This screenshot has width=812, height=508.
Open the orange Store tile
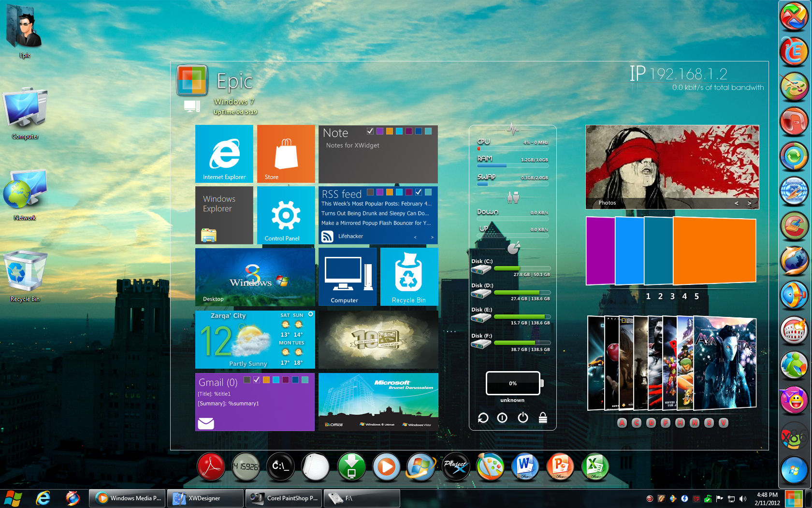286,154
